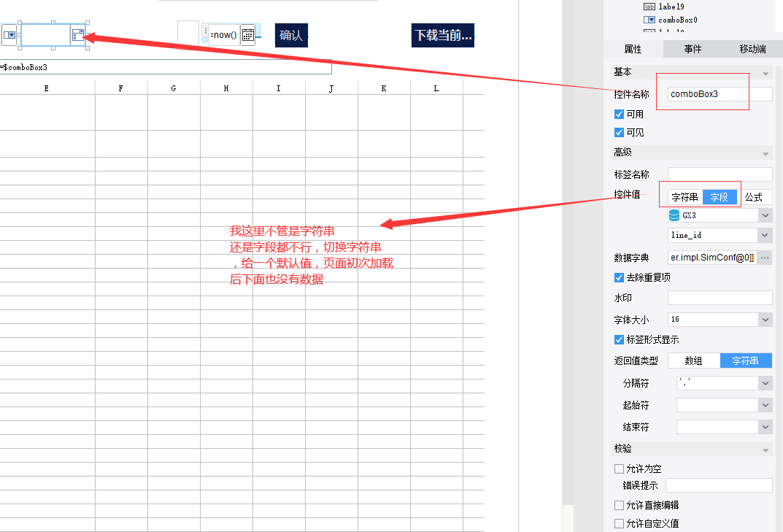Uncheck 去除重复项 option
783x532 pixels.
620,278
